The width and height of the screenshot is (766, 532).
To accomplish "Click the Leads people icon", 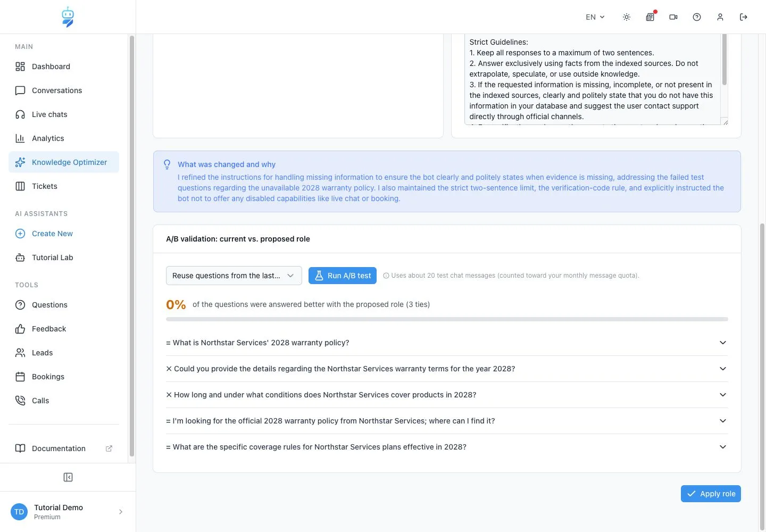I will [20, 353].
